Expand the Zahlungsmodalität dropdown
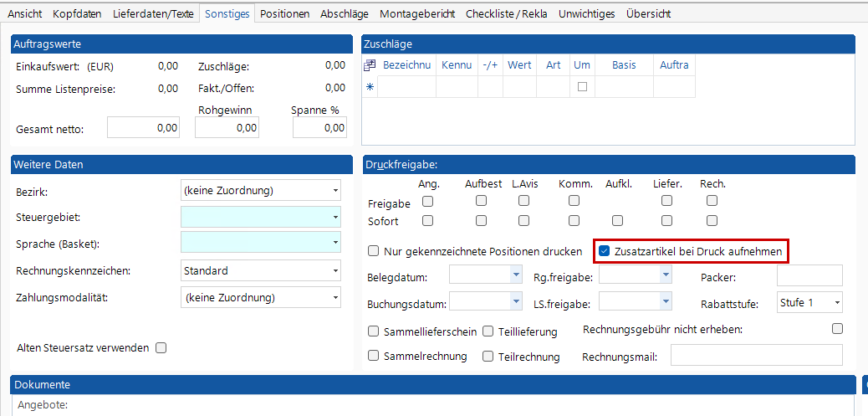The width and height of the screenshot is (868, 416). click(x=335, y=297)
